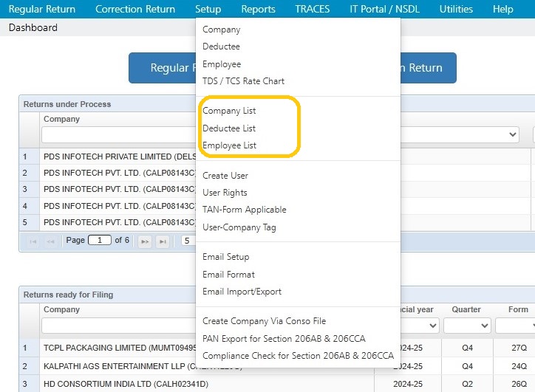The height and width of the screenshot is (392, 535).
Task: Click the Regular Return big button
Action: click(x=163, y=68)
